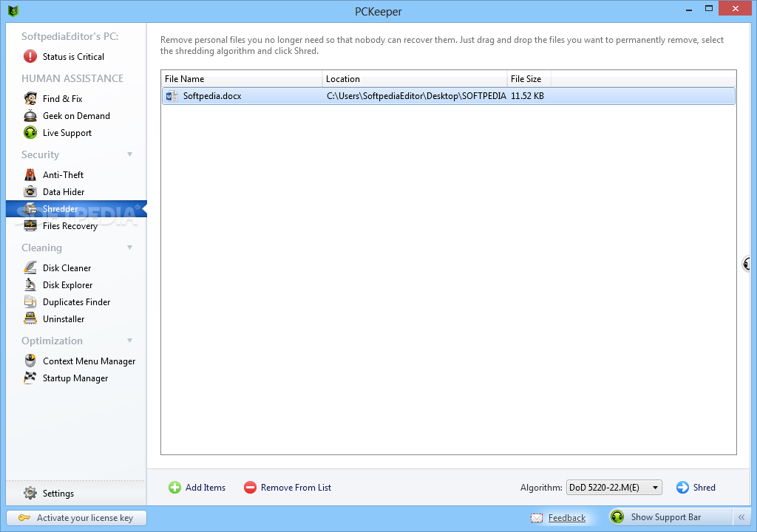Click the Geek on Demand bell icon
The image size is (757, 532).
[x=30, y=116]
